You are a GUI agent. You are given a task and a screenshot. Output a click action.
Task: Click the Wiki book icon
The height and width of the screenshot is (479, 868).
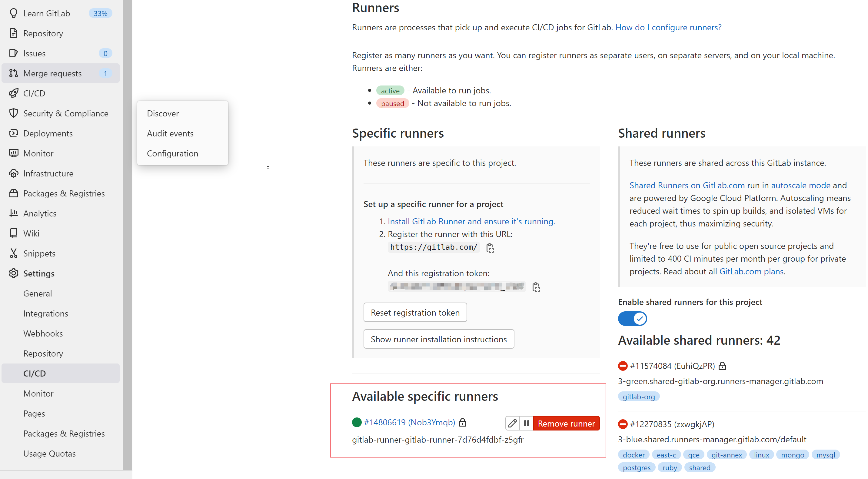(13, 233)
